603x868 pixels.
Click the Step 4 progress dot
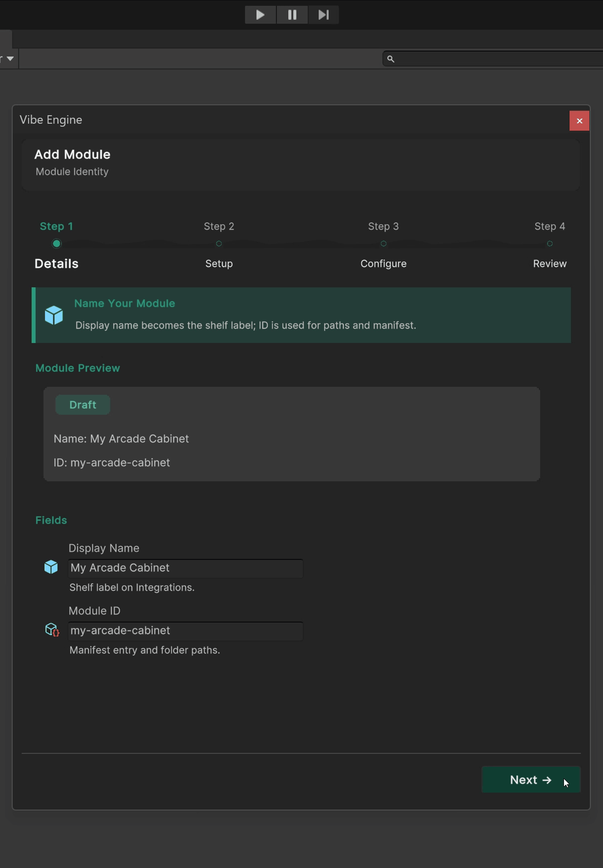550,244
